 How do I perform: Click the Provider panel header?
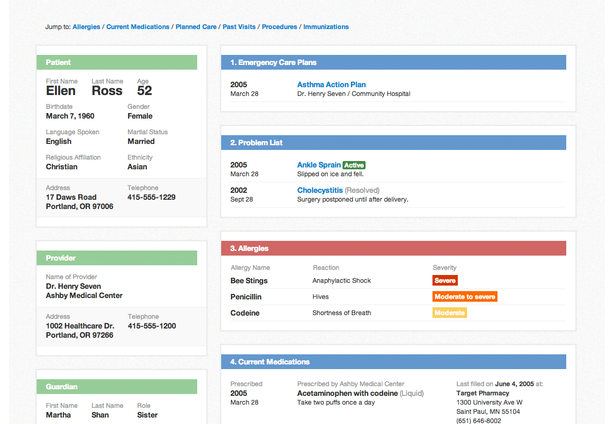click(117, 258)
